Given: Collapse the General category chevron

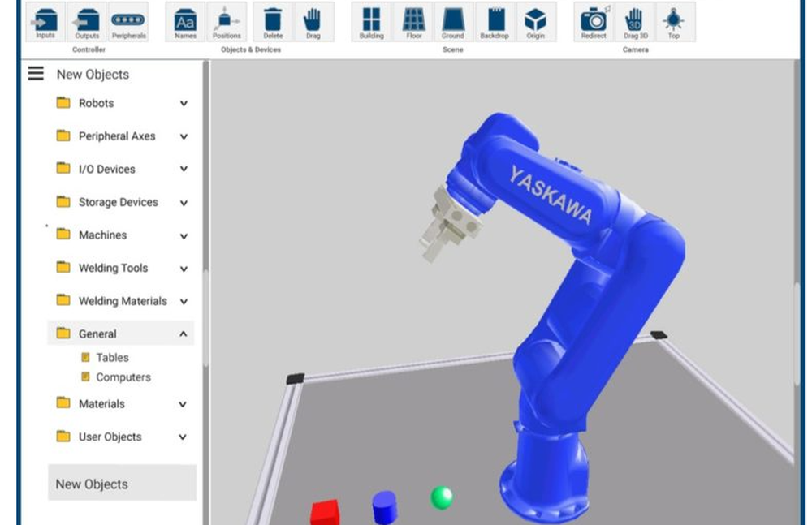Looking at the screenshot, I should tap(184, 334).
